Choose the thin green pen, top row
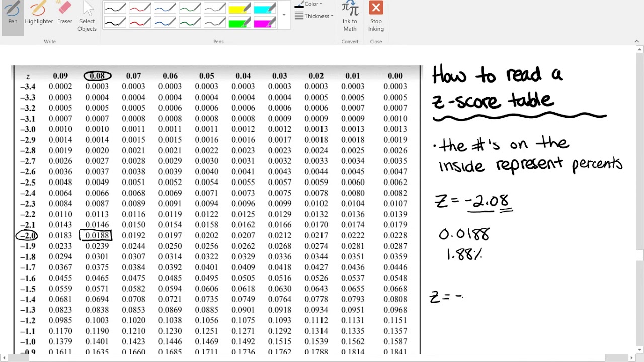This screenshot has height=362, width=644. 190,8
